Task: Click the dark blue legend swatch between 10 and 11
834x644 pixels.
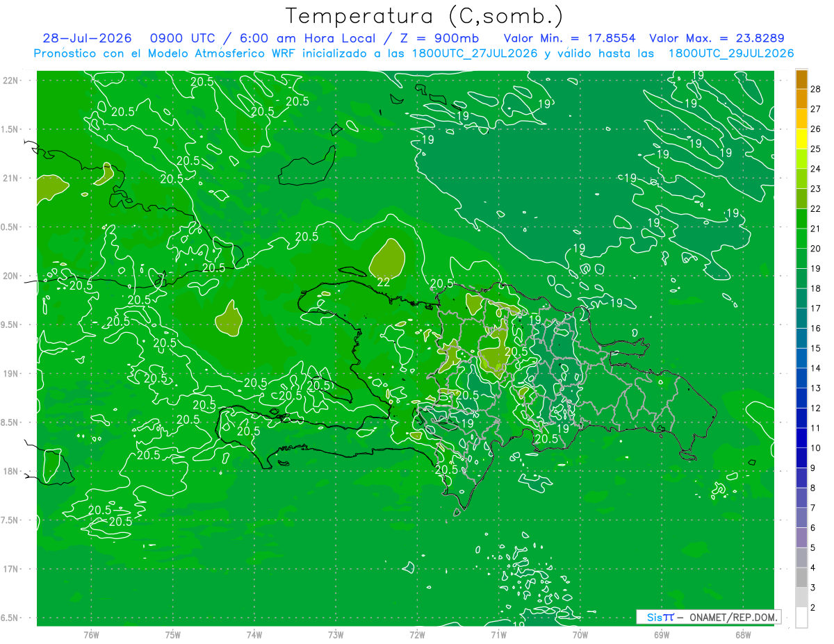Action: point(801,438)
